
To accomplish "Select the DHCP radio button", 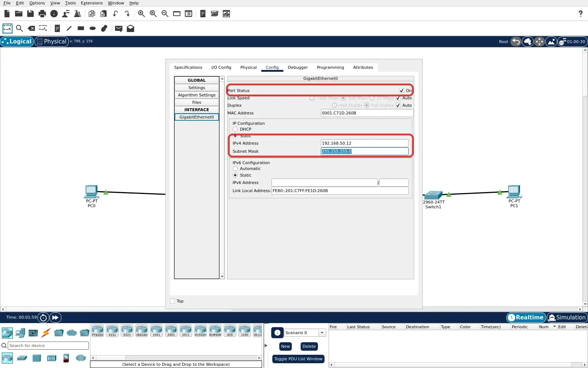I will click(235, 129).
